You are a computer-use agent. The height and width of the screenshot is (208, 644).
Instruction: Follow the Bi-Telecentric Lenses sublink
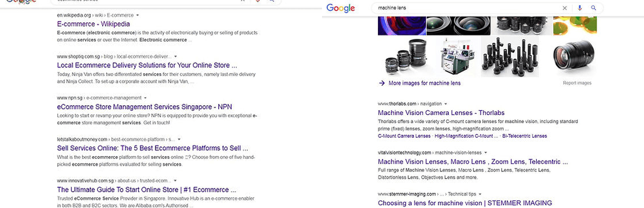(525, 136)
